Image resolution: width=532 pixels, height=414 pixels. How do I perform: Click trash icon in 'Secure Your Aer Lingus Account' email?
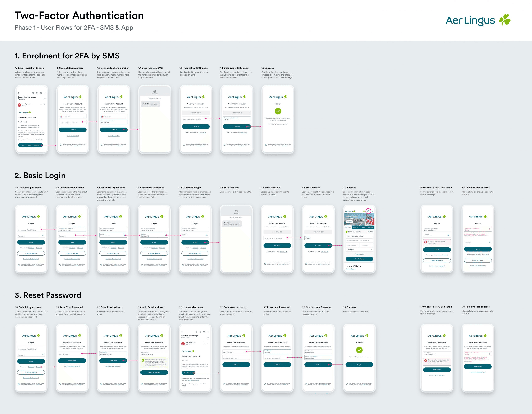point(37,93)
